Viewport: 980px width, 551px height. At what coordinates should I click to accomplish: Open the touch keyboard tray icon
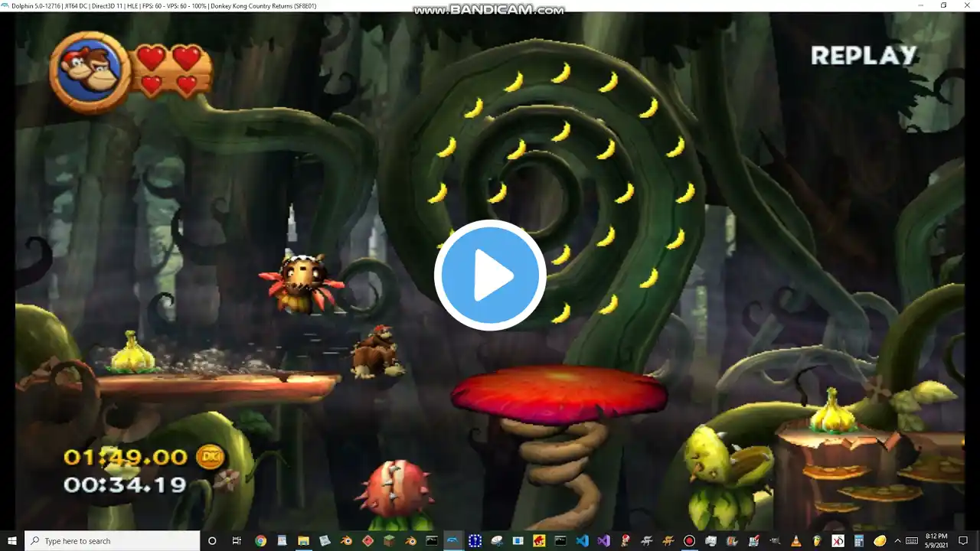coord(911,541)
